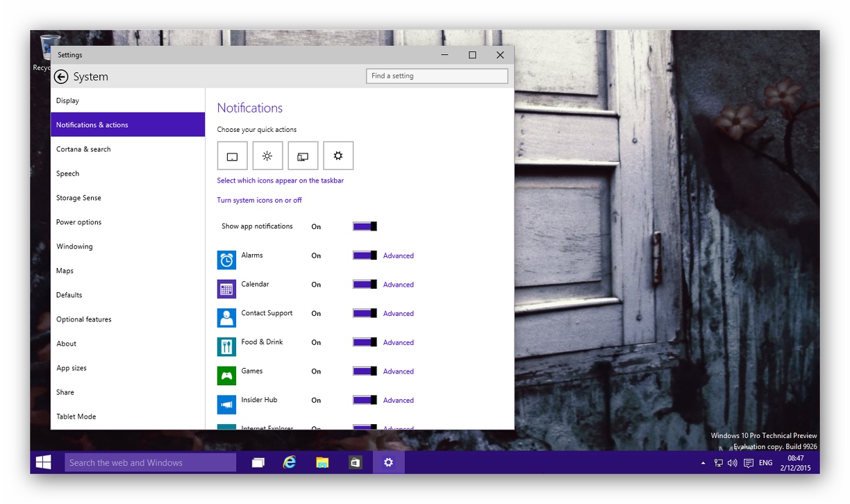This screenshot has width=850, height=504.
Task: Open the volume control in system tray
Action: [x=732, y=463]
